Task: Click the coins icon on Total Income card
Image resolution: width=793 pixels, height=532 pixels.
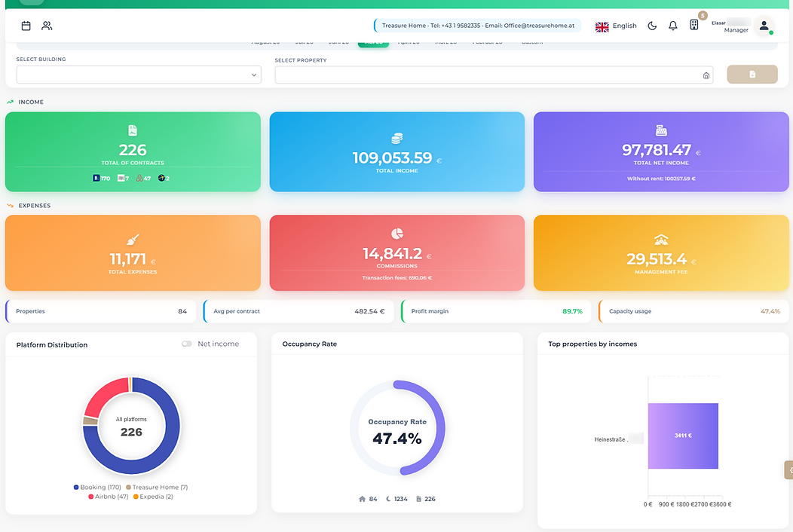Action: 397,138
